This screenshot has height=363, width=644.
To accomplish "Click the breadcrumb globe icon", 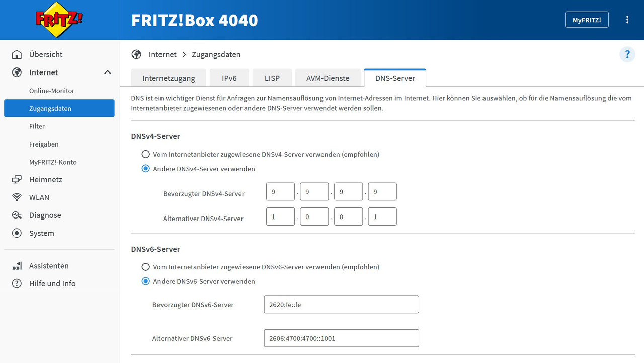I will pyautogui.click(x=136, y=54).
